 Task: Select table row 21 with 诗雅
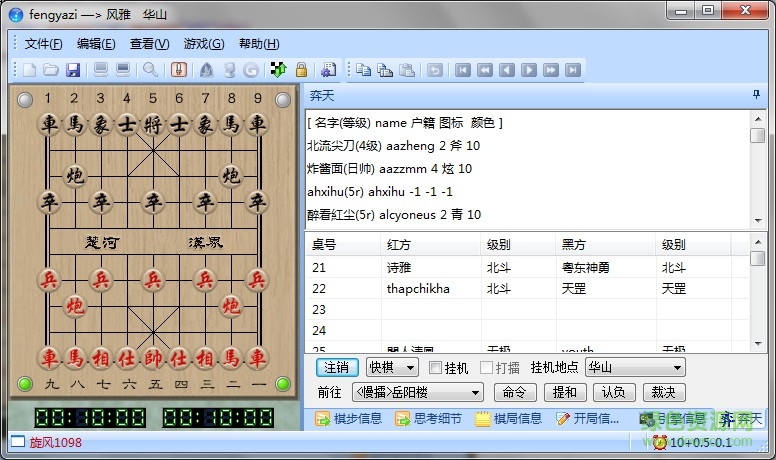(x=527, y=267)
